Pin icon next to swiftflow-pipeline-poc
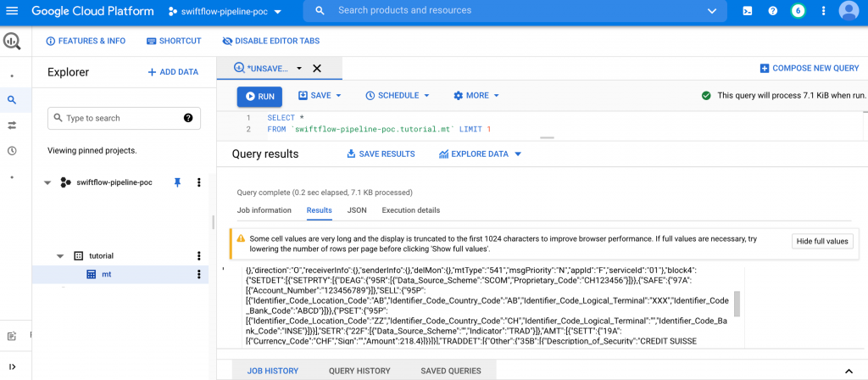 (x=178, y=182)
